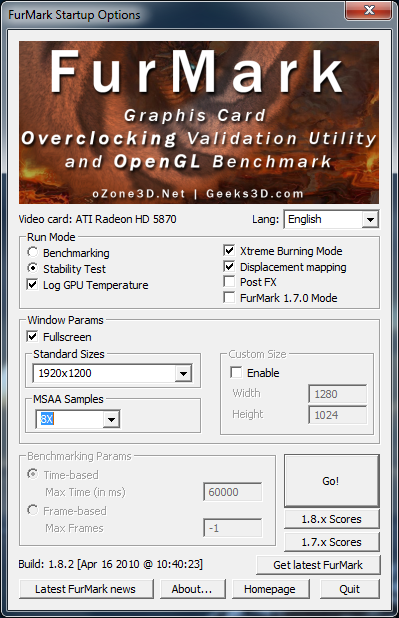Click Get latest FurMark button
This screenshot has height=618, width=399.
point(318,565)
